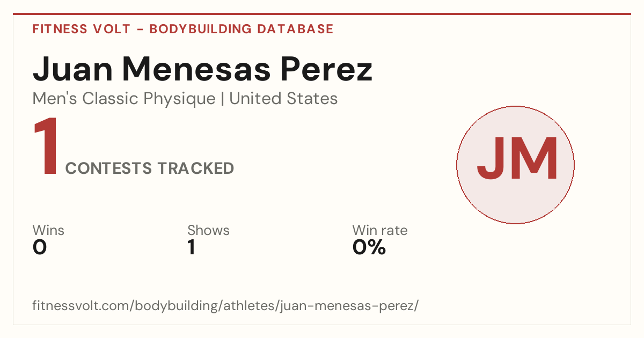Viewport: 644px width, 338px height.
Task: Click the Wins value 0
Action: click(40, 247)
